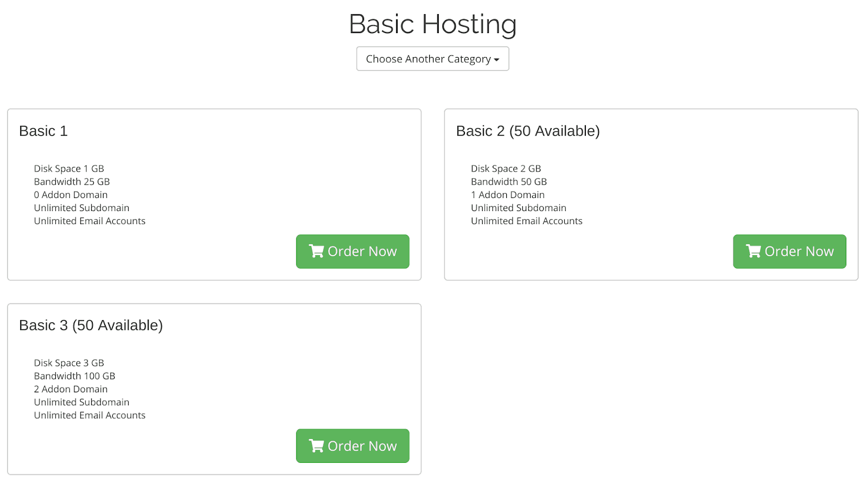Image resolution: width=868 pixels, height=483 pixels.
Task: Click Unlimited Email Accounts in the Basic 2 card
Action: 527,221
